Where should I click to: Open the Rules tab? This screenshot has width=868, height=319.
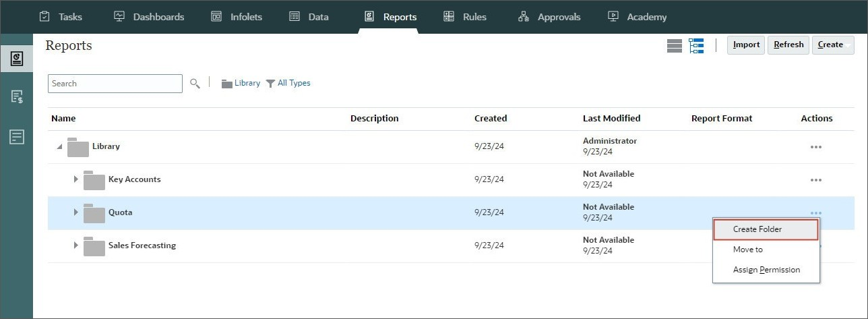465,17
